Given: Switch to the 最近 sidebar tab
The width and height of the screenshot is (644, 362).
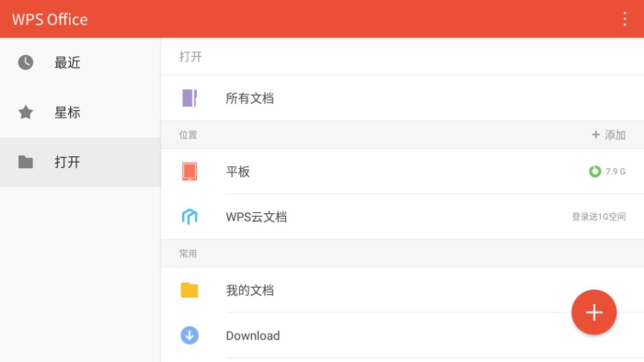Looking at the screenshot, I should click(x=80, y=62).
